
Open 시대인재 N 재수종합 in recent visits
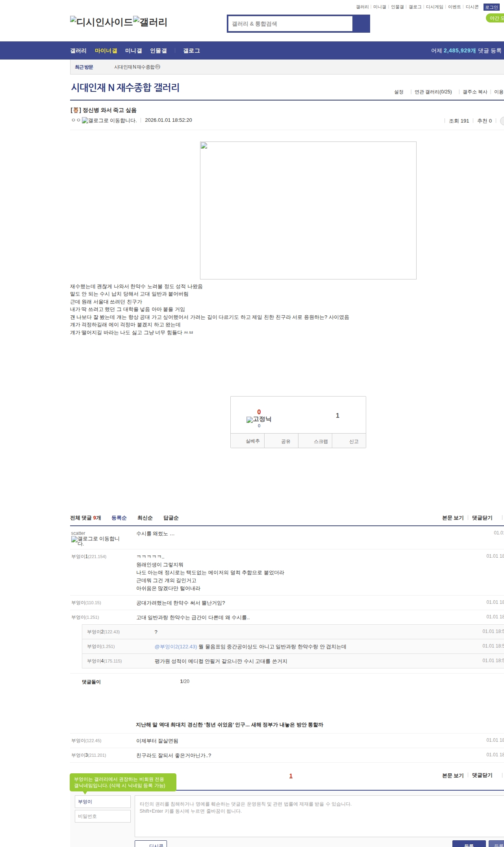tap(137, 67)
